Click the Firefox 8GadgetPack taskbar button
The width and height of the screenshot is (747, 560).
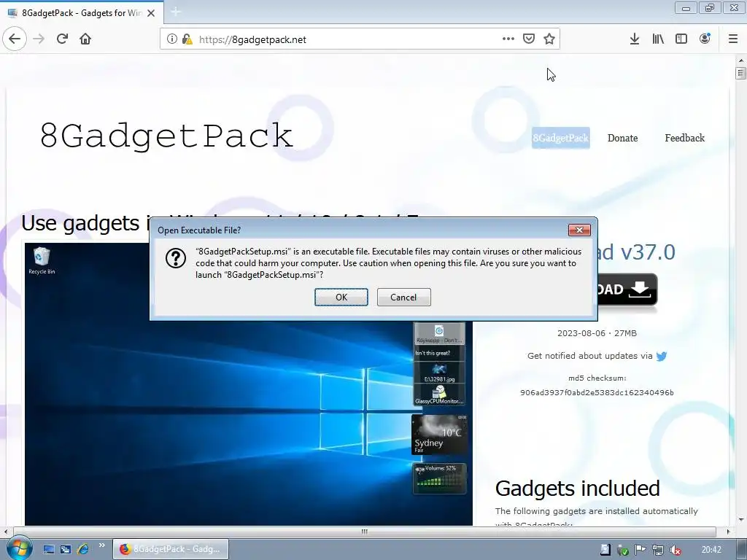tap(171, 549)
